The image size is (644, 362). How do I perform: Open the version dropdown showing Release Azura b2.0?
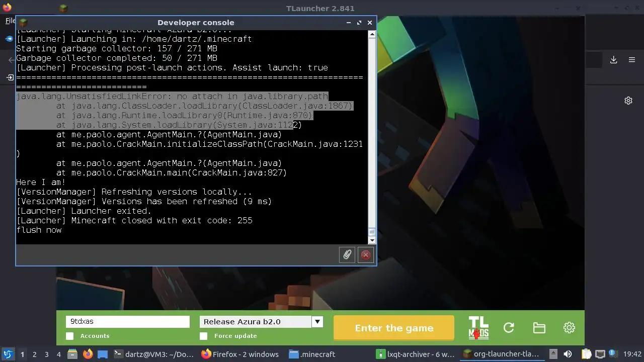(261, 322)
